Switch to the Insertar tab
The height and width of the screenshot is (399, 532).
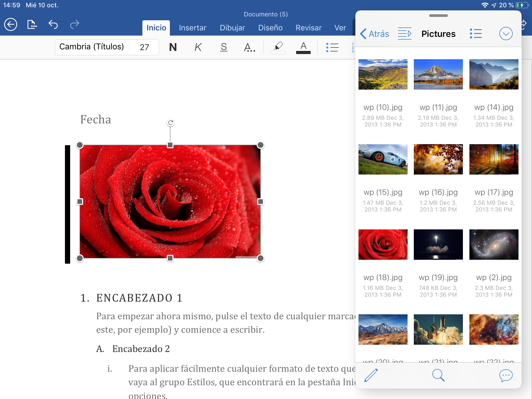point(192,28)
